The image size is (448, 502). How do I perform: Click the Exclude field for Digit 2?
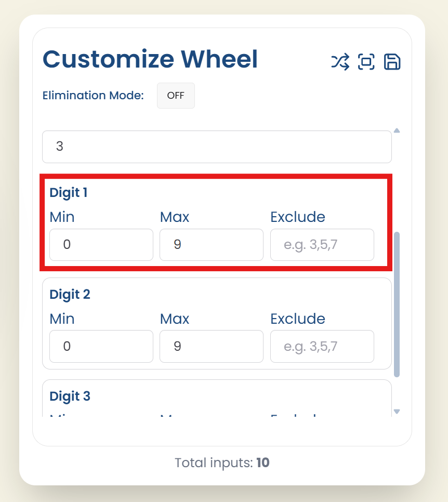coord(322,346)
